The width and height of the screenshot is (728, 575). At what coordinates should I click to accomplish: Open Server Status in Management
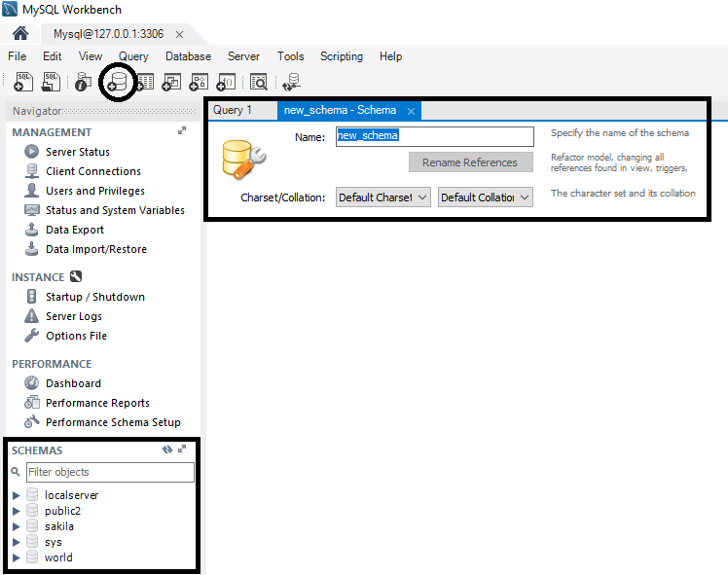point(77,152)
